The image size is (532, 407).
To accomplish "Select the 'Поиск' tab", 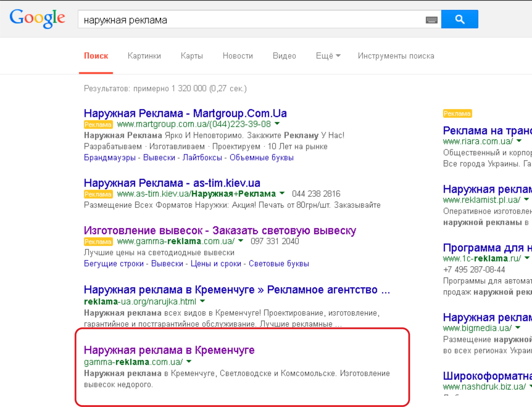I will (96, 56).
